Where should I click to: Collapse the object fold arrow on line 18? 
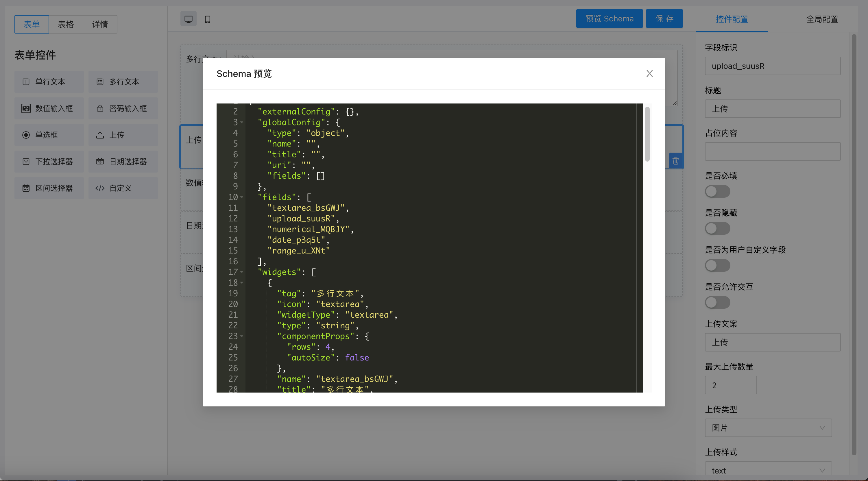[x=242, y=283]
